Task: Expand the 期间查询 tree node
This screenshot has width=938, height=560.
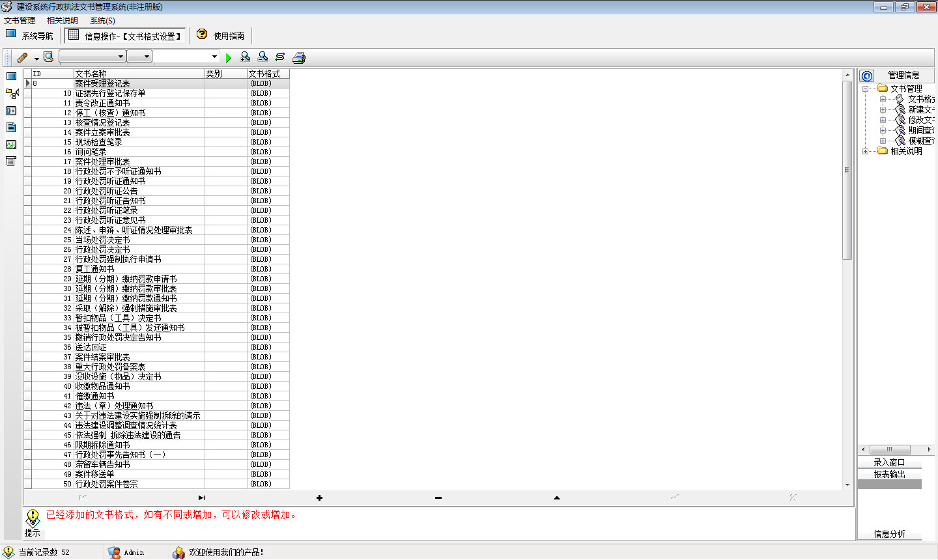Action: pyautogui.click(x=883, y=130)
